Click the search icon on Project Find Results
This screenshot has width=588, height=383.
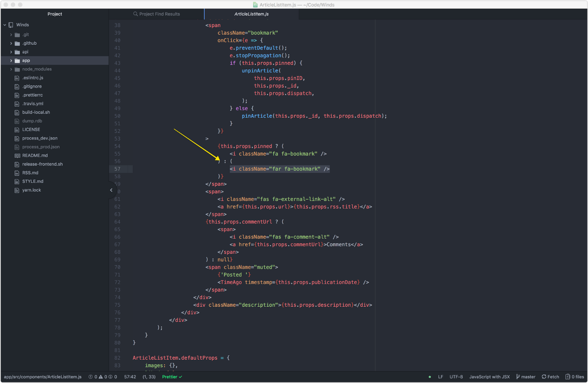pos(135,14)
